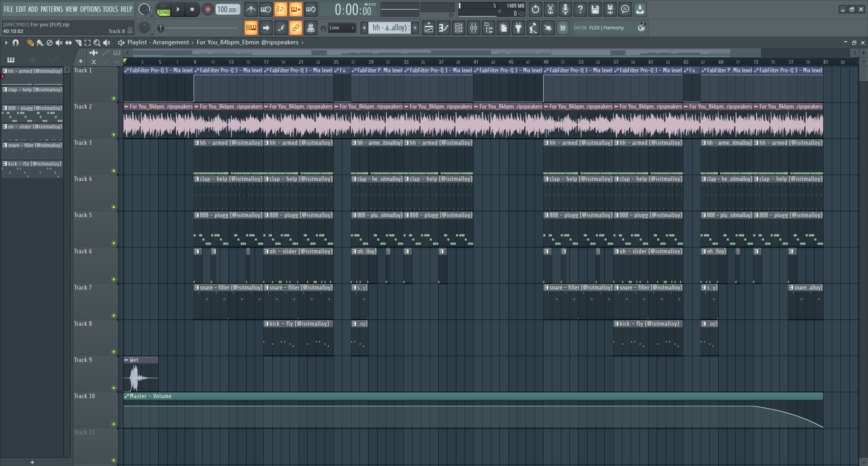Choose the Select (marquee) tool
The image size is (868, 466).
point(87,43)
